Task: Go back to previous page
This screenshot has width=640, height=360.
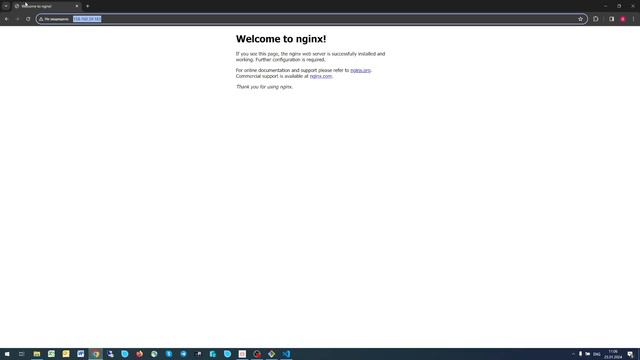Action: (x=7, y=19)
